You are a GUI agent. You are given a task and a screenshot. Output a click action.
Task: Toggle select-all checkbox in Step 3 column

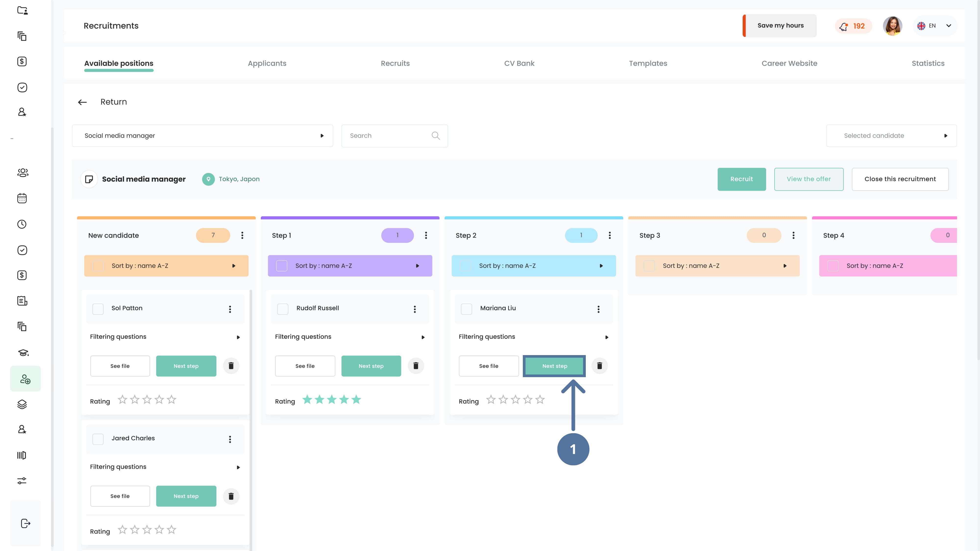649,265
